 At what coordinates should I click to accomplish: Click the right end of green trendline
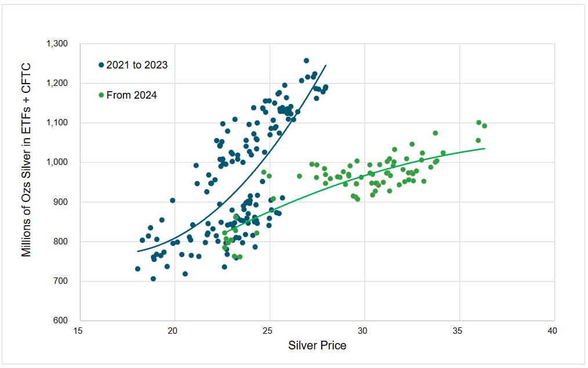[x=485, y=149]
